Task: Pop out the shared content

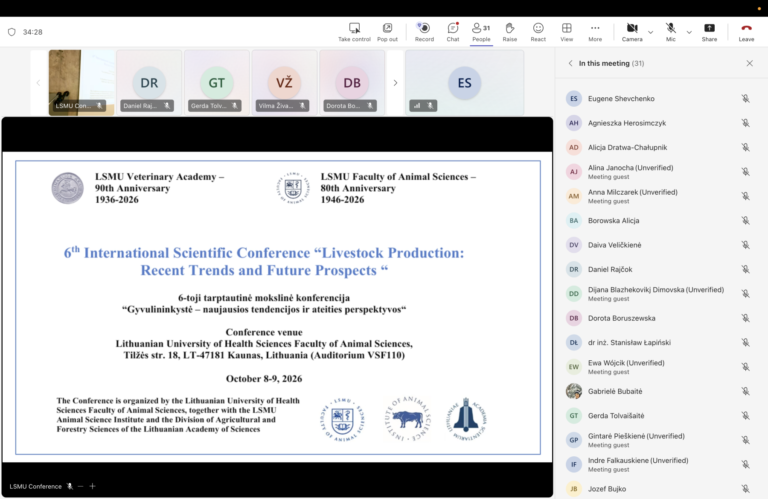Action: [x=387, y=32]
